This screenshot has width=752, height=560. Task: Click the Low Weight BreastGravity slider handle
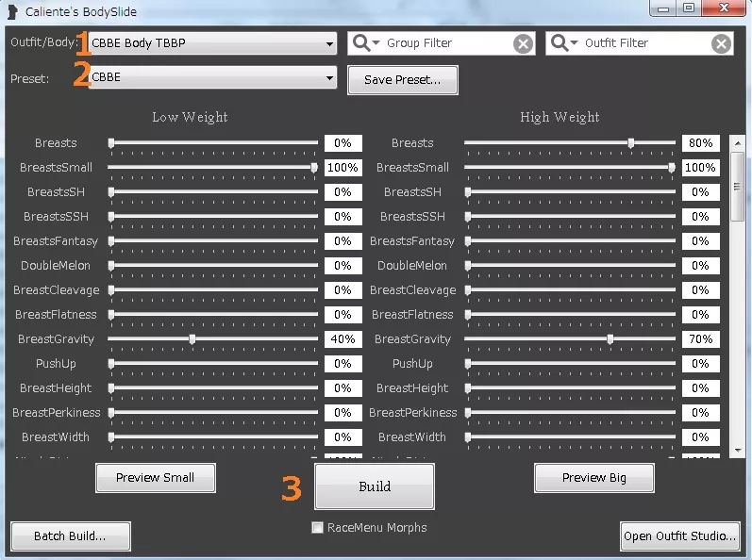coord(192,339)
